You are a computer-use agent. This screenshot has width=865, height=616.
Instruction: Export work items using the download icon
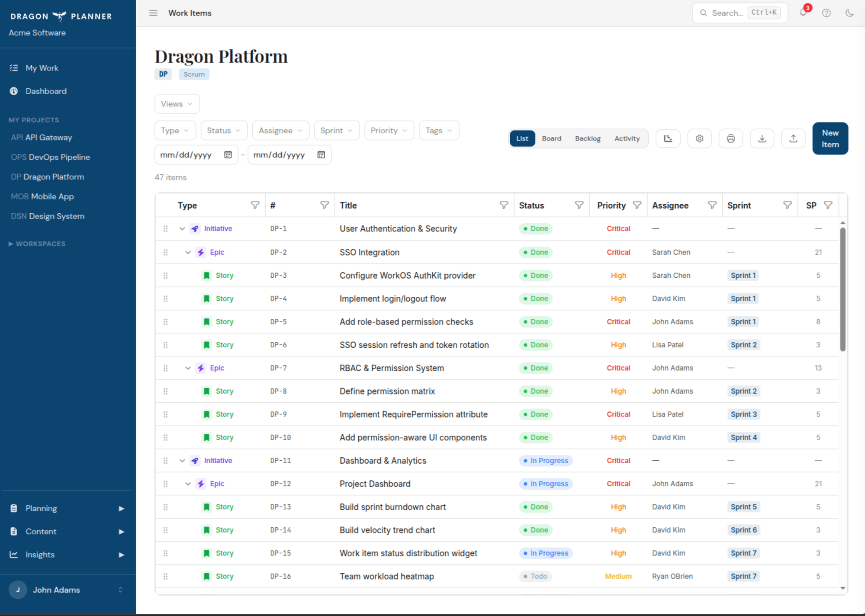pos(762,138)
